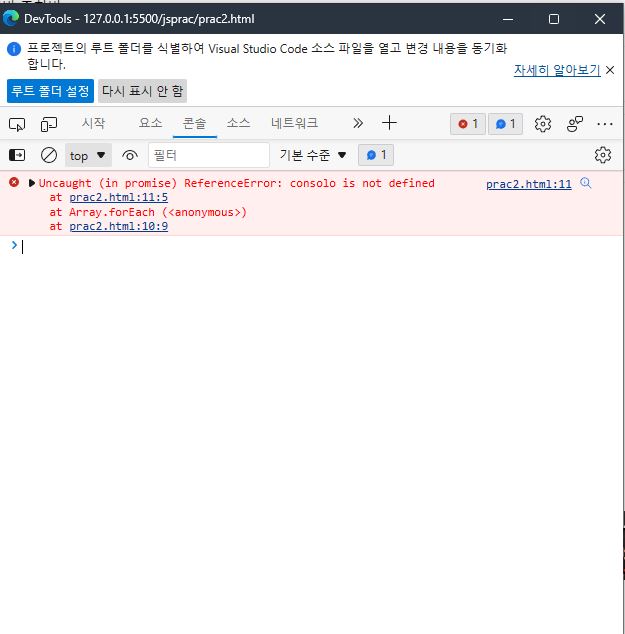
Task: Toggle the console sidebar panel icon
Action: click(17, 155)
